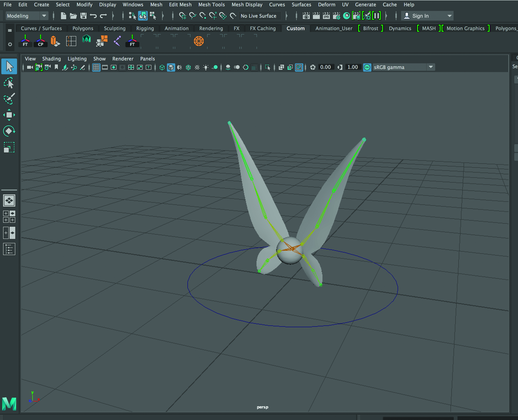Open the viewport Shading menu
Viewport: 518px width, 420px height.
coord(51,59)
